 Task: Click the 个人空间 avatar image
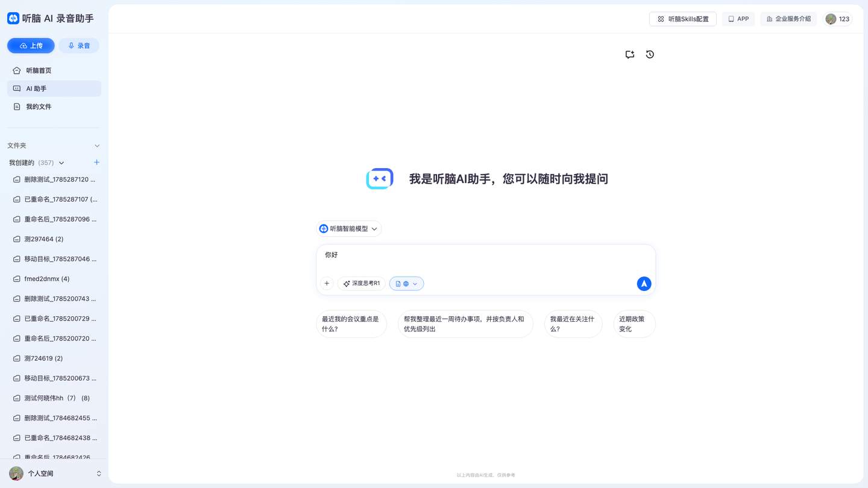pyautogui.click(x=16, y=474)
